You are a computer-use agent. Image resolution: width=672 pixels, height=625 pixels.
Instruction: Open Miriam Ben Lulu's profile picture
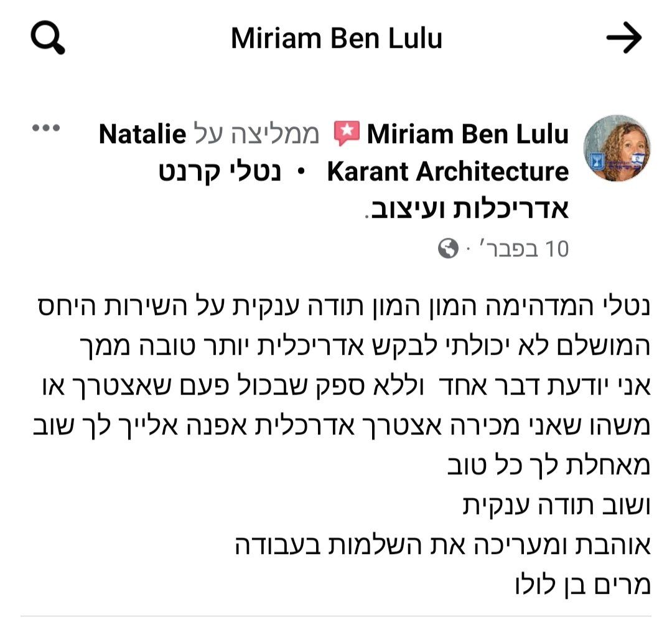(x=616, y=149)
